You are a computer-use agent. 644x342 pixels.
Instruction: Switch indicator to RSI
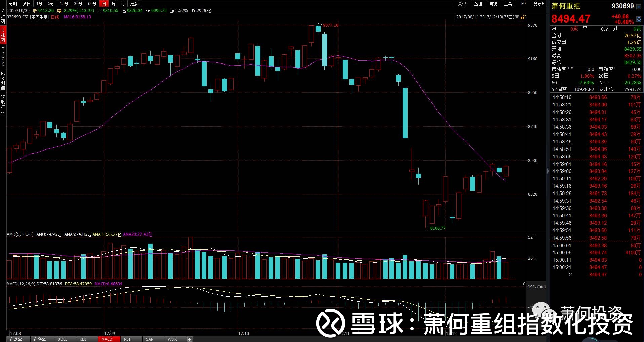point(127,339)
